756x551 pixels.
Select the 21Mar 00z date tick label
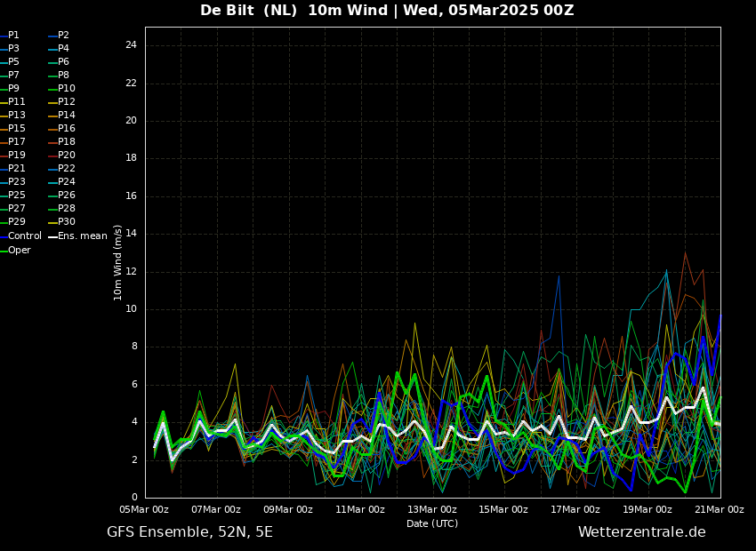click(719, 510)
